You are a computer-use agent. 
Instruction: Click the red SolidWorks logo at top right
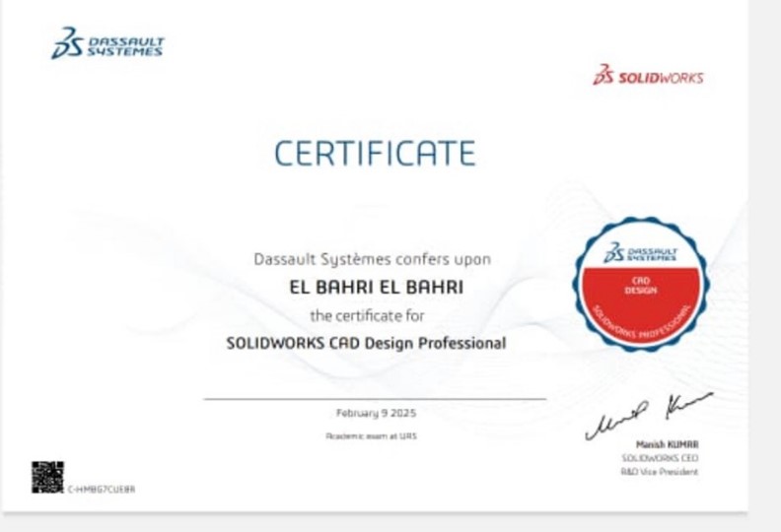(x=648, y=77)
